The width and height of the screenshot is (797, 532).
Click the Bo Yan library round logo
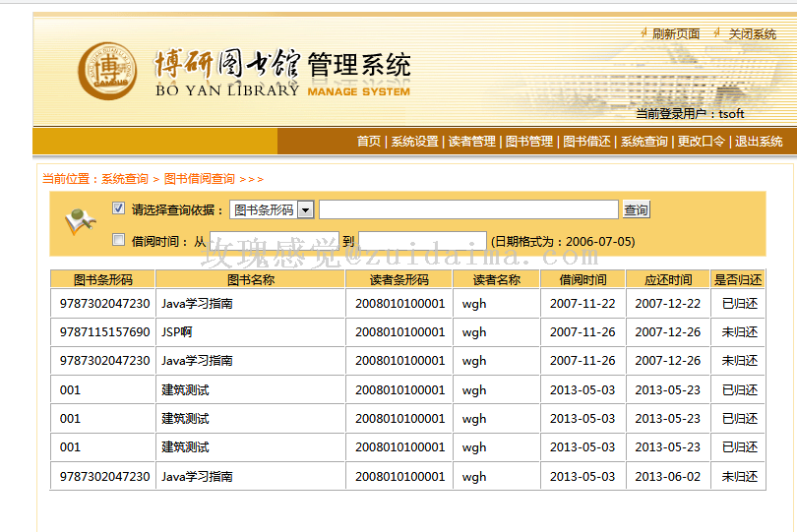[107, 71]
